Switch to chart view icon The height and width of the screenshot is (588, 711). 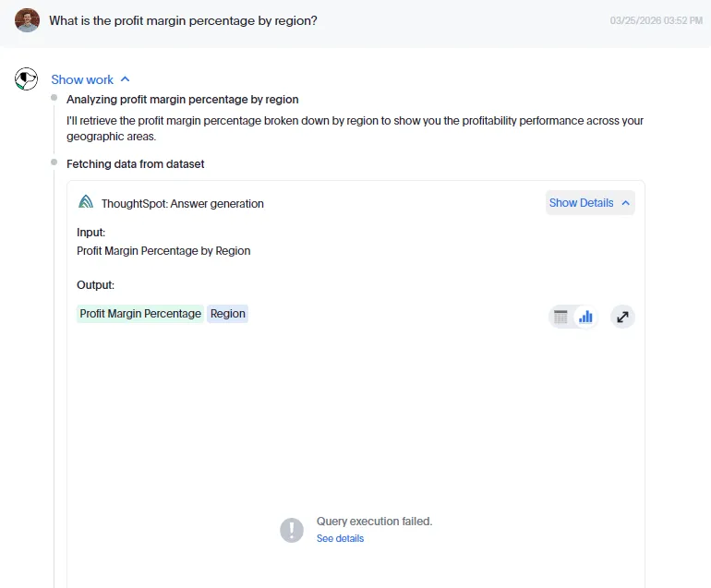tap(585, 318)
